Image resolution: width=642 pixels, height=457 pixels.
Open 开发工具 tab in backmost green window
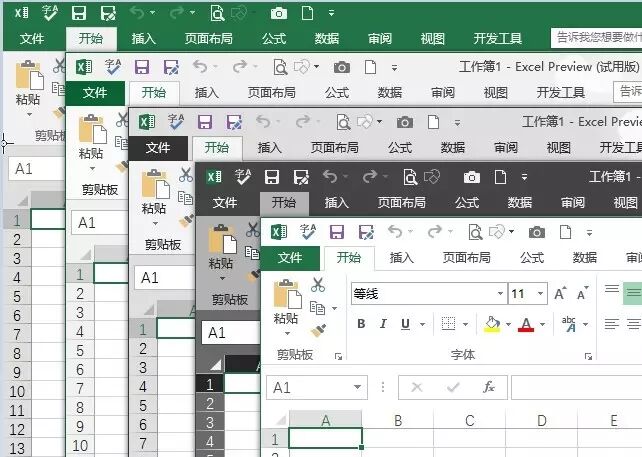tap(497, 39)
